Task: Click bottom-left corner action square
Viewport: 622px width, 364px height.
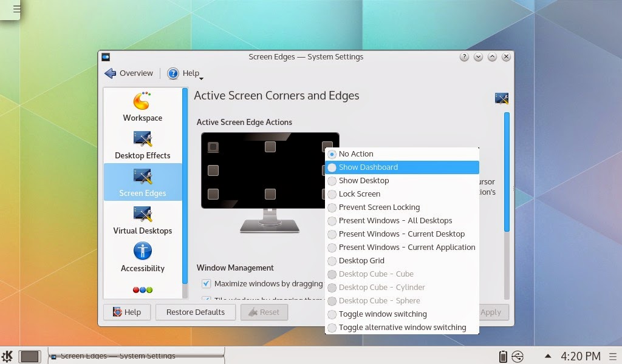Action: click(213, 194)
